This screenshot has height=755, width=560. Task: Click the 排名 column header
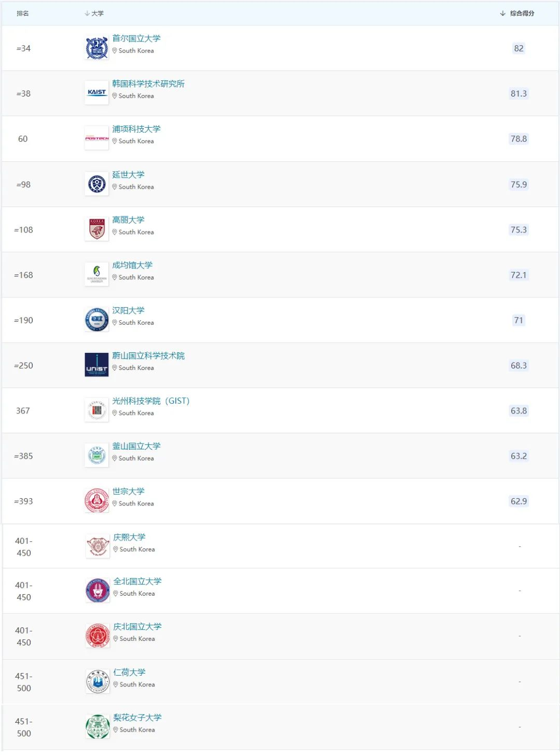click(x=23, y=13)
